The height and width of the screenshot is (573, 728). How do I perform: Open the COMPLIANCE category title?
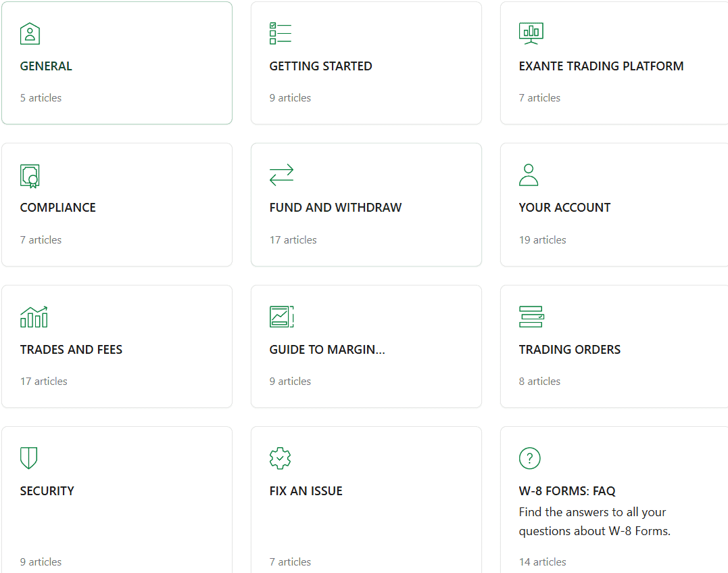tap(57, 208)
